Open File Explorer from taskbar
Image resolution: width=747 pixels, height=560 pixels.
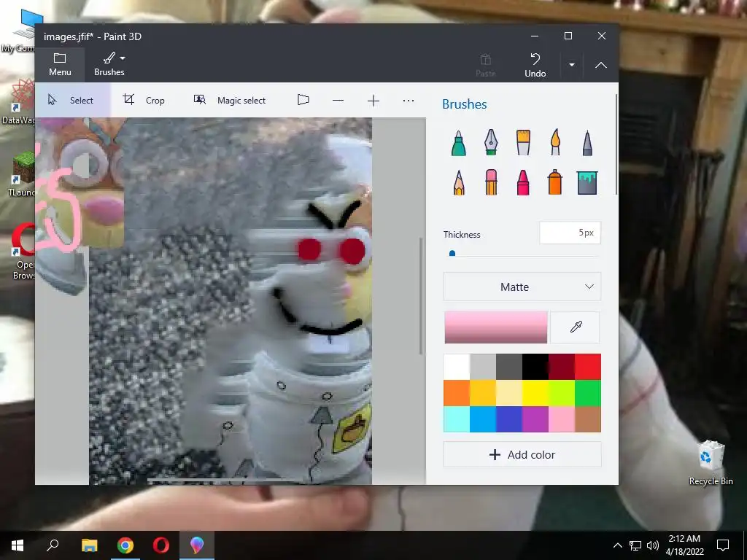(x=89, y=545)
